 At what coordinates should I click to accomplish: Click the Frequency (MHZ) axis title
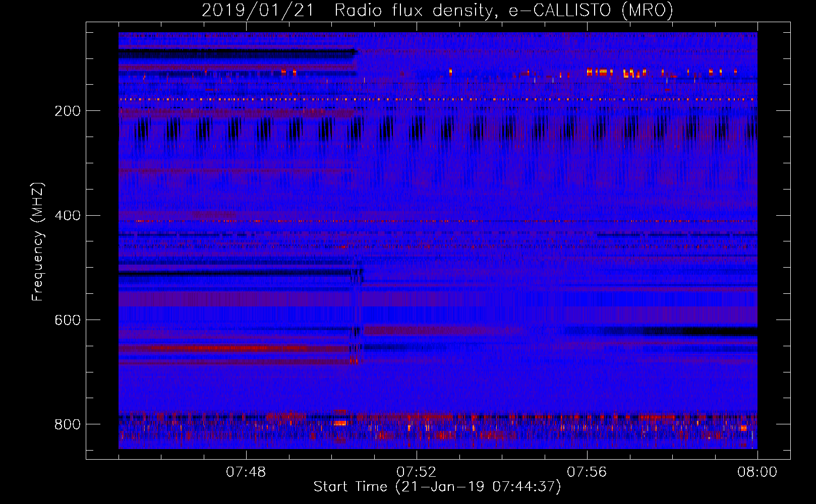[x=38, y=242]
